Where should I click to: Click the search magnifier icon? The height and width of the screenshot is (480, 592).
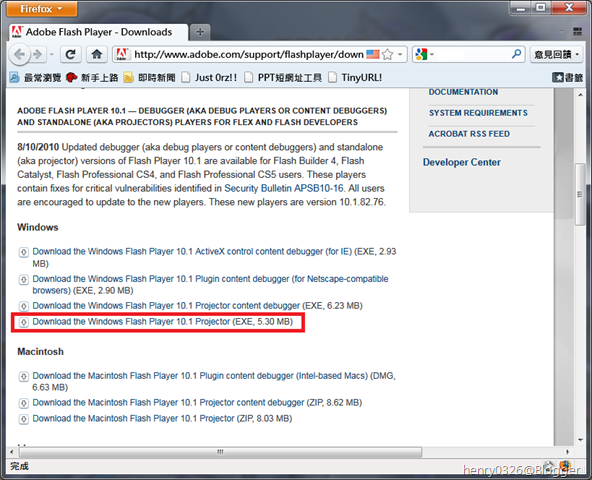[x=516, y=55]
